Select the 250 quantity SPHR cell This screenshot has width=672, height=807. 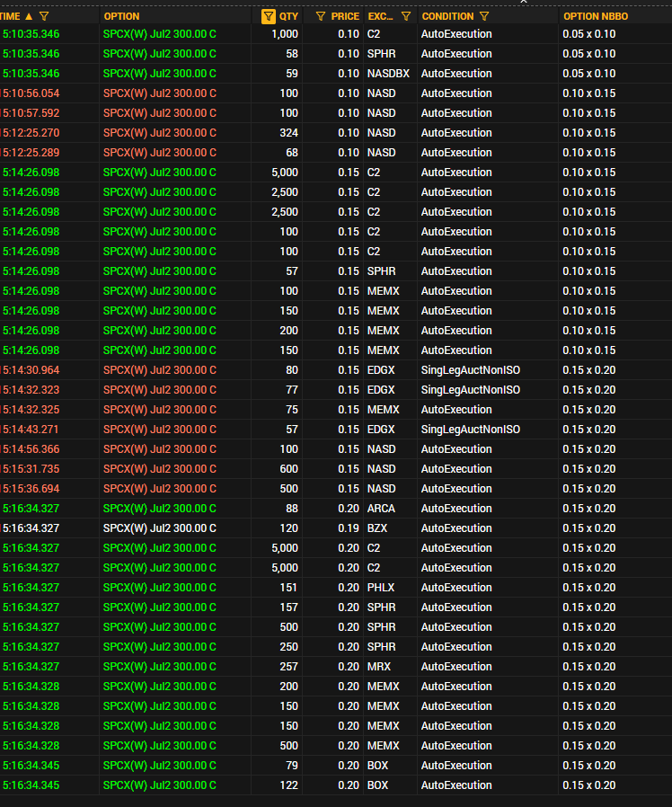288,647
